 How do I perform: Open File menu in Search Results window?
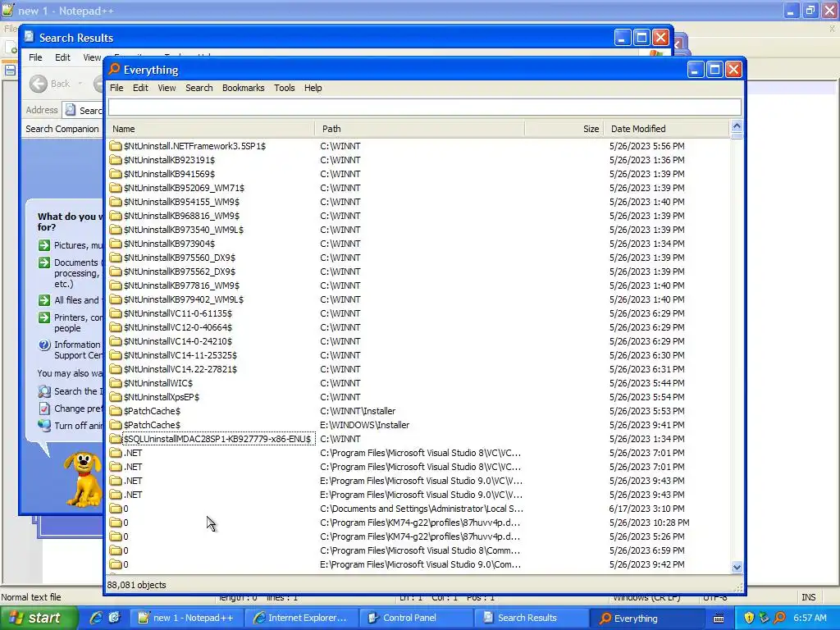35,57
